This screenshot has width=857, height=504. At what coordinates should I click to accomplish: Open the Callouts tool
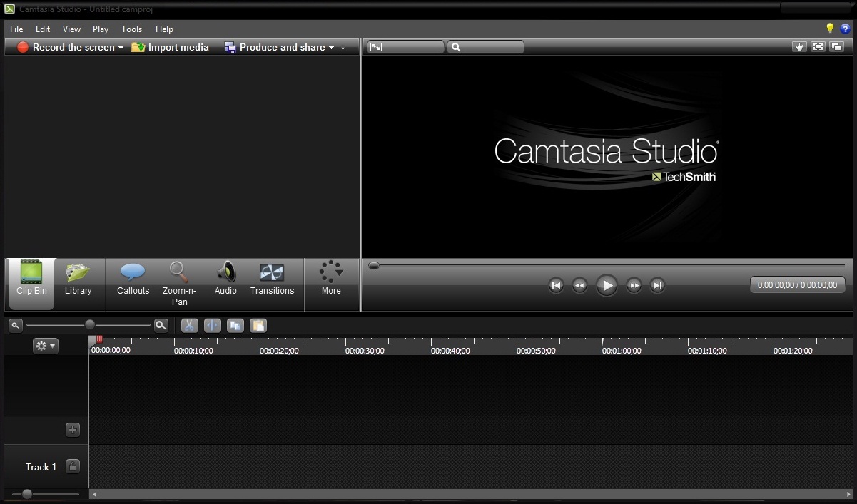[x=133, y=278]
